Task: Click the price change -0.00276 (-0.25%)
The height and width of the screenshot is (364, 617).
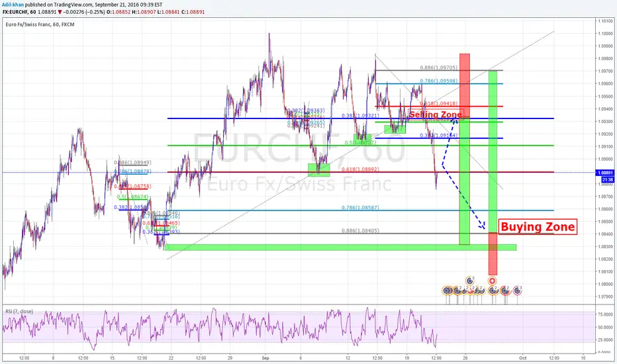Action: pyautogui.click(x=84, y=12)
